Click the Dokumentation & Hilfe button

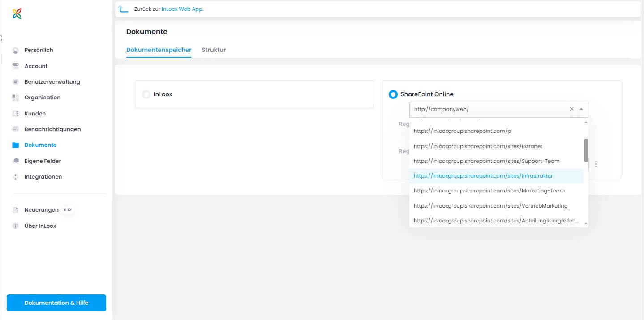click(56, 303)
